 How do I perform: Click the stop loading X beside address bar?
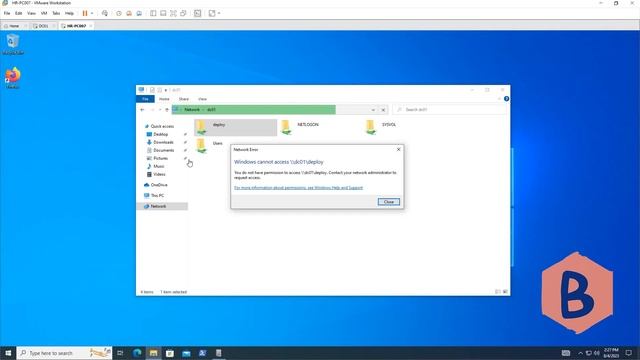tap(383, 110)
